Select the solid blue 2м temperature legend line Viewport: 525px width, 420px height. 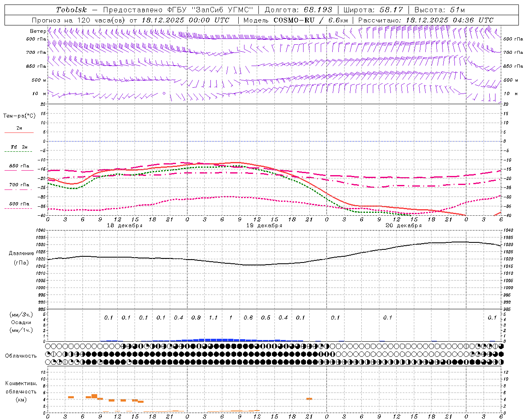(x=19, y=132)
